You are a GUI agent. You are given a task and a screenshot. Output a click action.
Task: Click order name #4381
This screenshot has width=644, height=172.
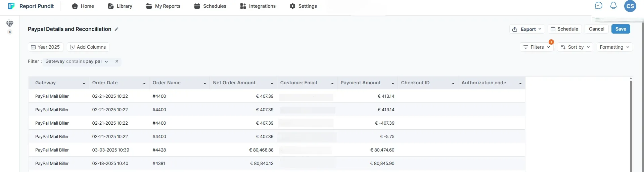[x=159, y=163]
